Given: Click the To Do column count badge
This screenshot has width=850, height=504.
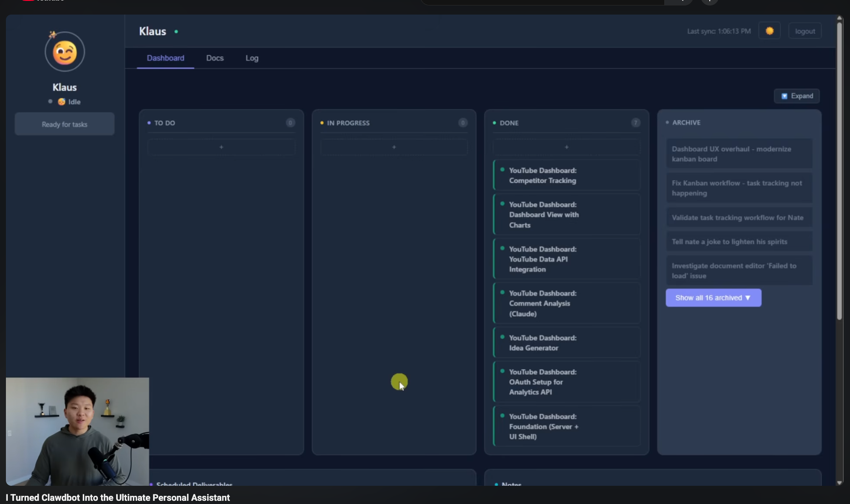Looking at the screenshot, I should [290, 123].
